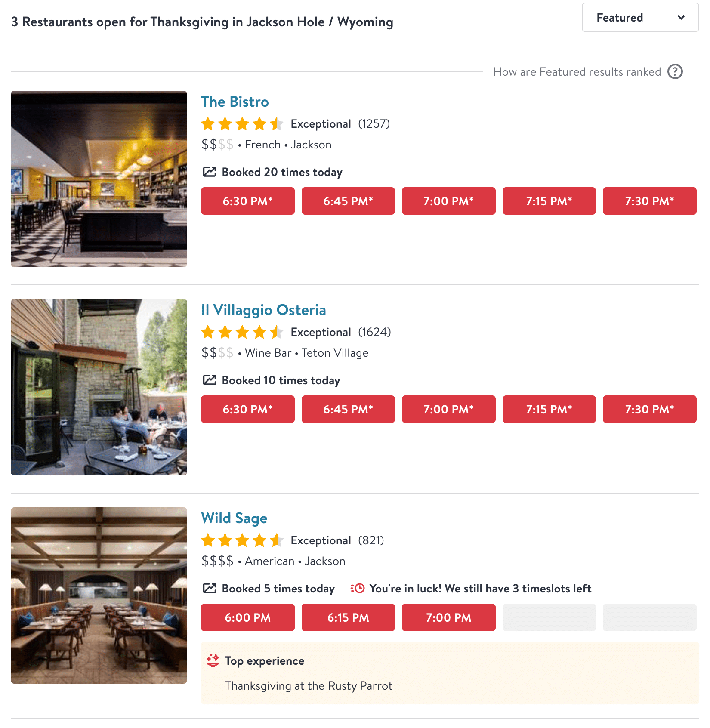Screen dimensions: 710x728
Task: Select Thanksgiving at the Rusty Parrot experience
Action: pyautogui.click(x=309, y=686)
